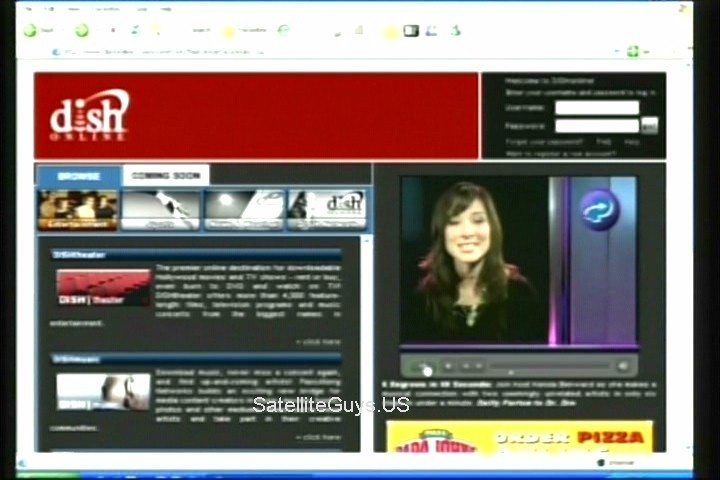Click the video player seek bar
This screenshot has height=480, width=720.
point(549,366)
